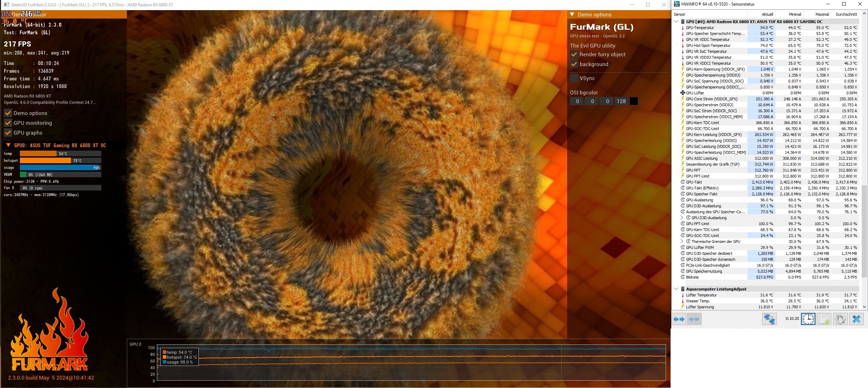Collapse the Aquacomputer LeistungAdjust sensor group
Image resolution: width=868 pixels, height=388 pixels.
point(676,289)
